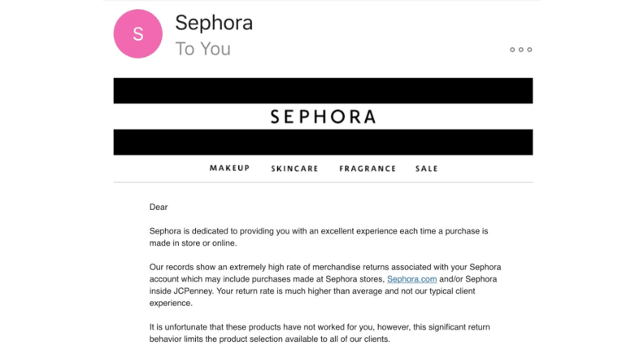Click the top black banner stripe

[324, 91]
